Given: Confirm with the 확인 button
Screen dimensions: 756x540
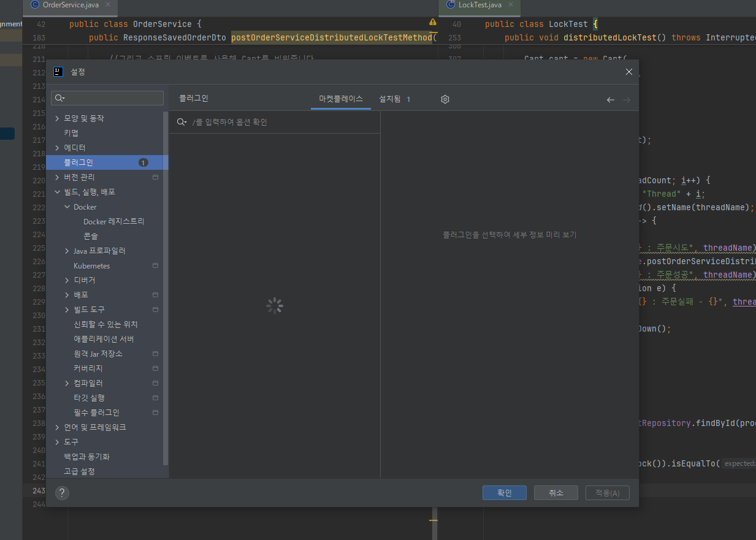Looking at the screenshot, I should point(504,493).
